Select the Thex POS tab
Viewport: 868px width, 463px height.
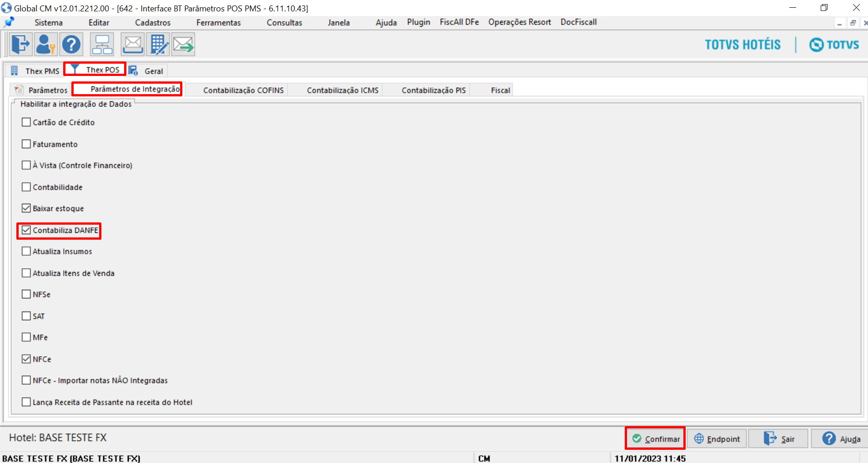pyautogui.click(x=95, y=70)
